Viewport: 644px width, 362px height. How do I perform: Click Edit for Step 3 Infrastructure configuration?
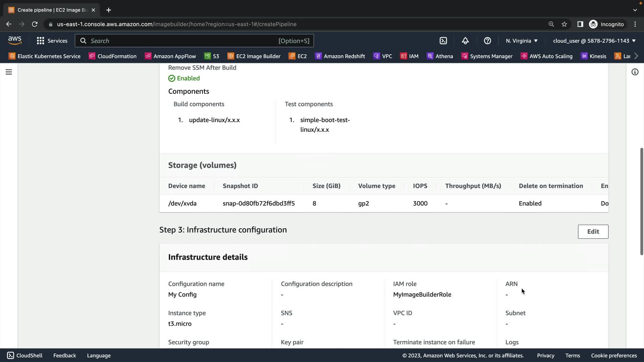click(x=593, y=232)
